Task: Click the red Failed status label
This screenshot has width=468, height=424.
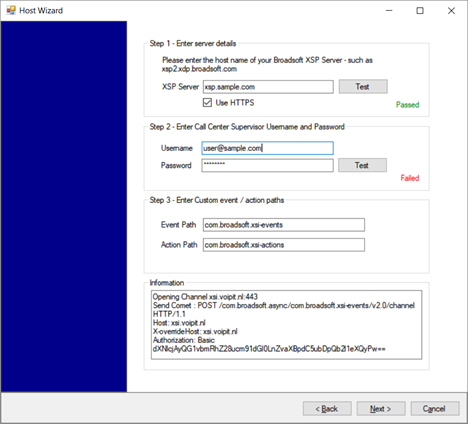Action: click(410, 178)
